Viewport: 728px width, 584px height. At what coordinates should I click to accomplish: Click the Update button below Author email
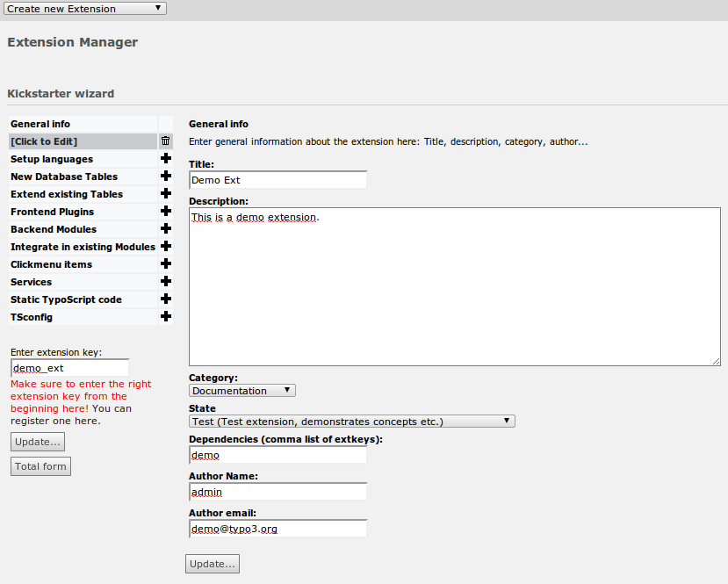click(x=213, y=564)
